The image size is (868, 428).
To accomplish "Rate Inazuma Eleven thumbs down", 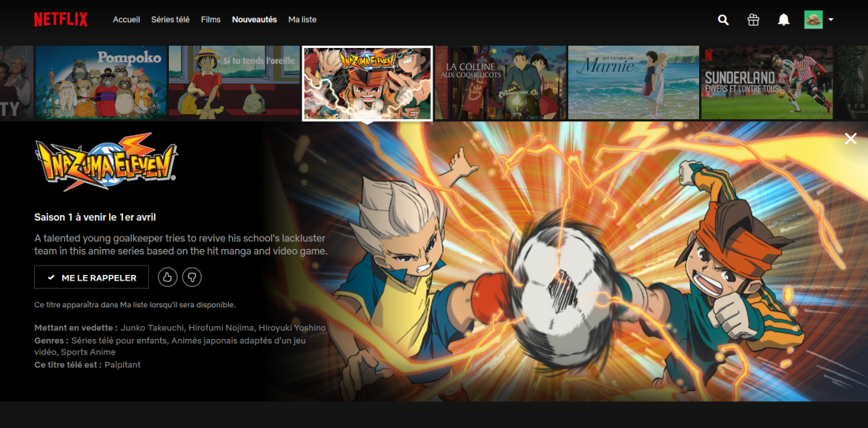I will tap(192, 277).
